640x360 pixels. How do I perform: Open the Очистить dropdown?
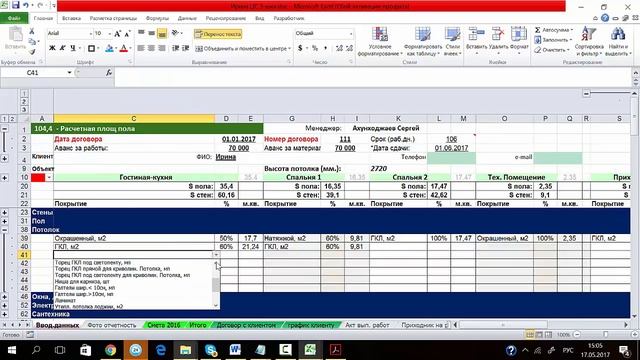coord(552,50)
